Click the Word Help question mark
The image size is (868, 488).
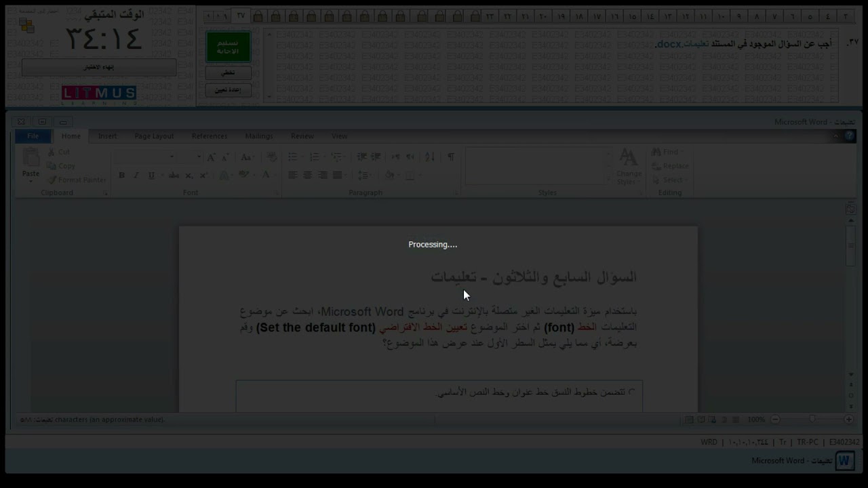coord(850,136)
